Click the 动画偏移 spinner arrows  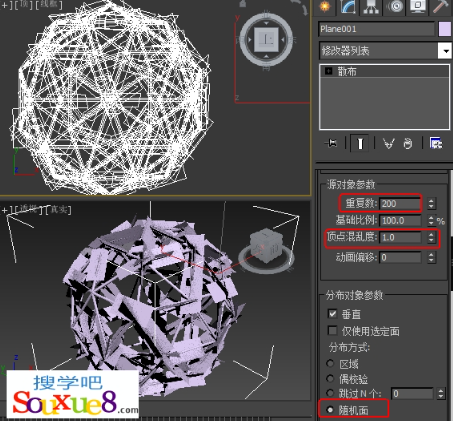431,257
